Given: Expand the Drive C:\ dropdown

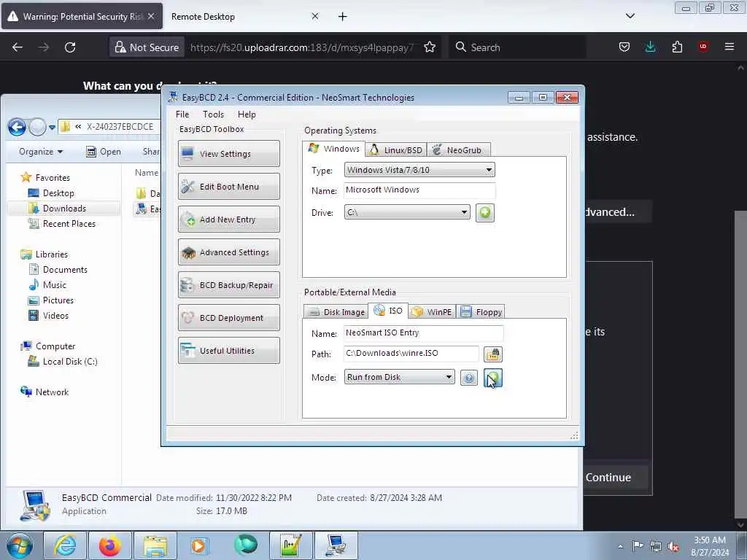Looking at the screenshot, I should click(x=407, y=212).
